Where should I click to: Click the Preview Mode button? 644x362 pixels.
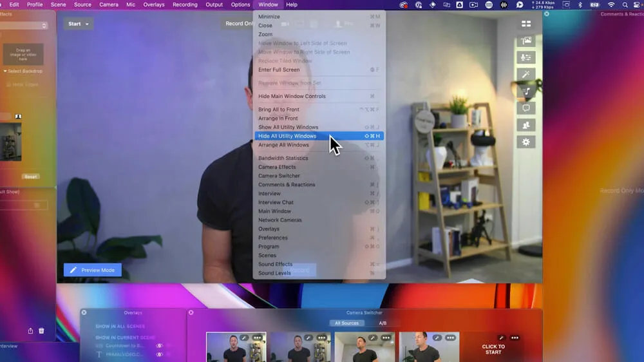point(92,270)
